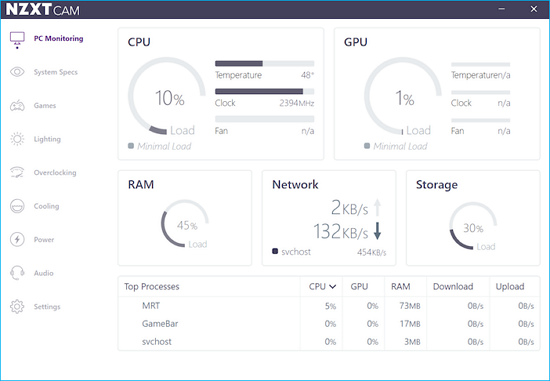Sort processes by the RAM column

click(401, 287)
